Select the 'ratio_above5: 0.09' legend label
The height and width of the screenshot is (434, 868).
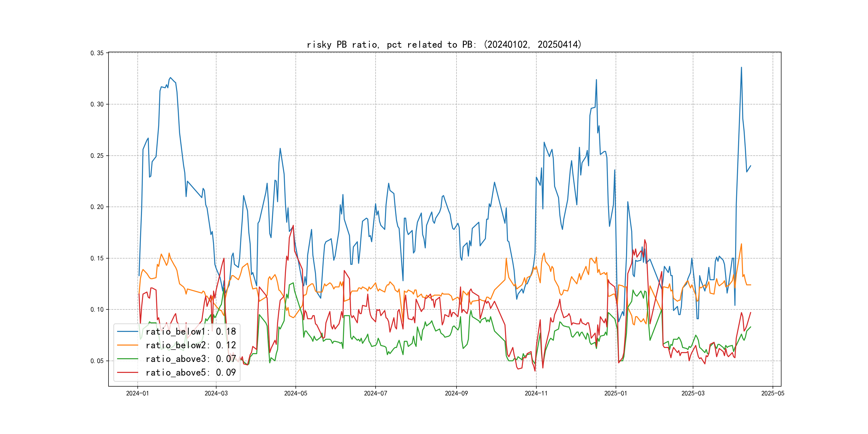point(191,373)
